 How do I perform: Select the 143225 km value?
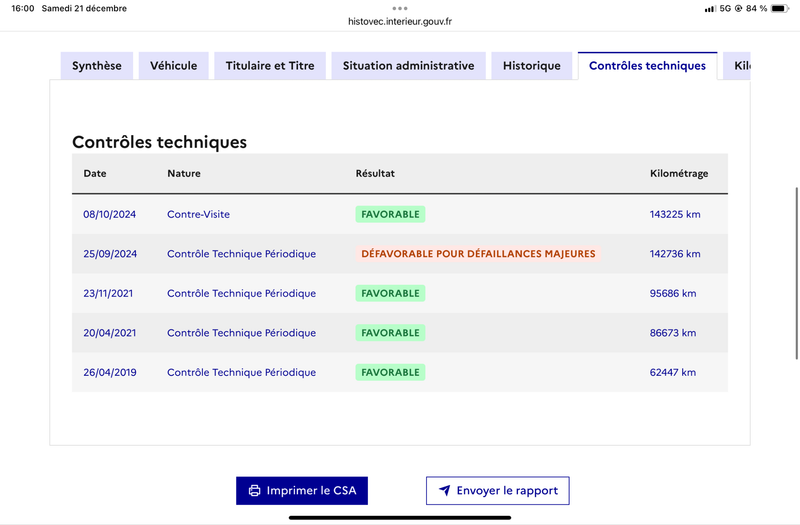click(x=675, y=214)
